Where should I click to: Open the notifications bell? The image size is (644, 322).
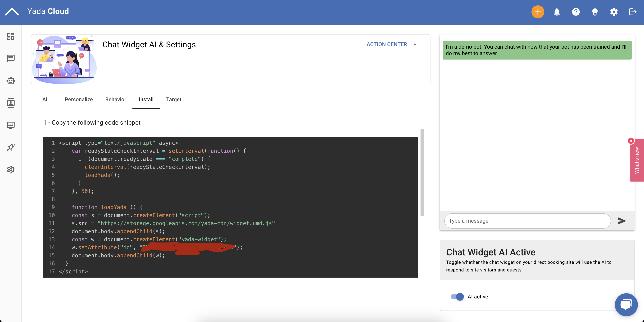(x=557, y=12)
